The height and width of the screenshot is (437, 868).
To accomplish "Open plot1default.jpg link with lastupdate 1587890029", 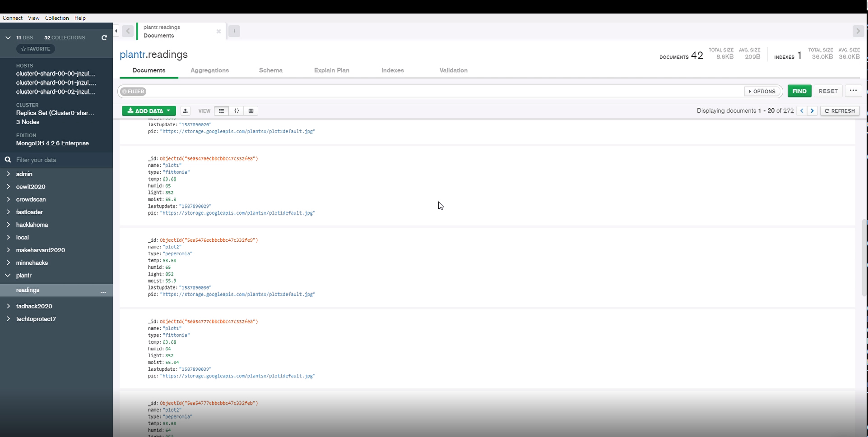I will [238, 213].
